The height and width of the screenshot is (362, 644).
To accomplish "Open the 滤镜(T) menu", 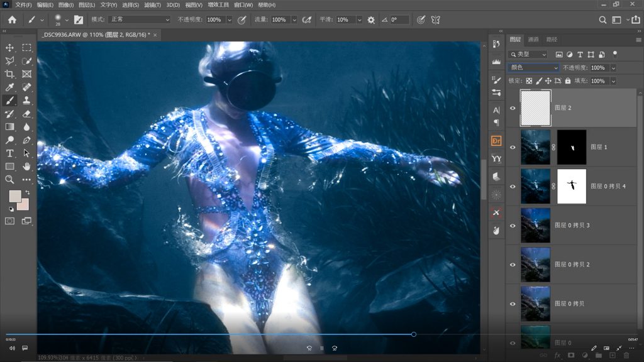I will 152,5.
